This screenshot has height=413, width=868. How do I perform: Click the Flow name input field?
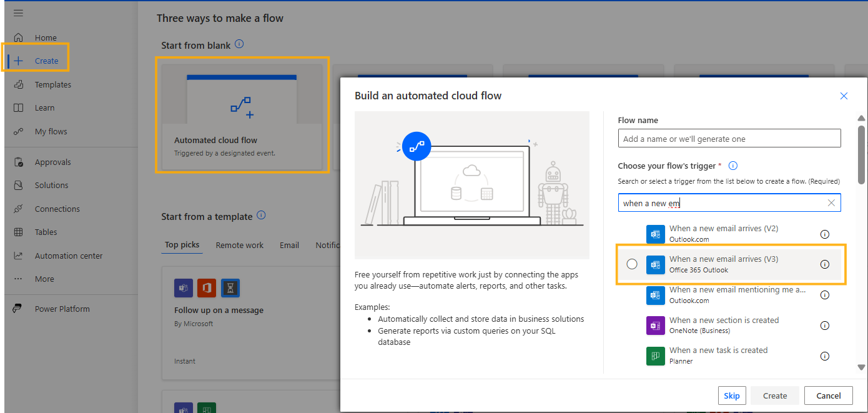[729, 139]
